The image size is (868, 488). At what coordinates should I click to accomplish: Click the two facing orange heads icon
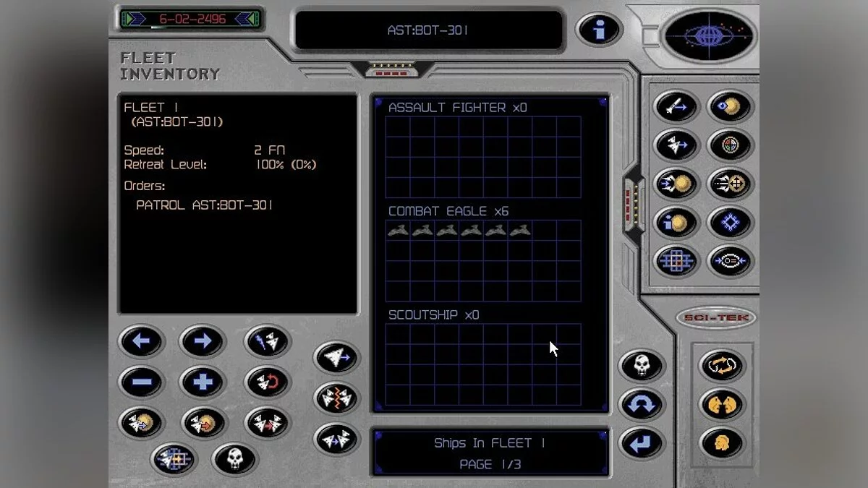[x=722, y=404]
